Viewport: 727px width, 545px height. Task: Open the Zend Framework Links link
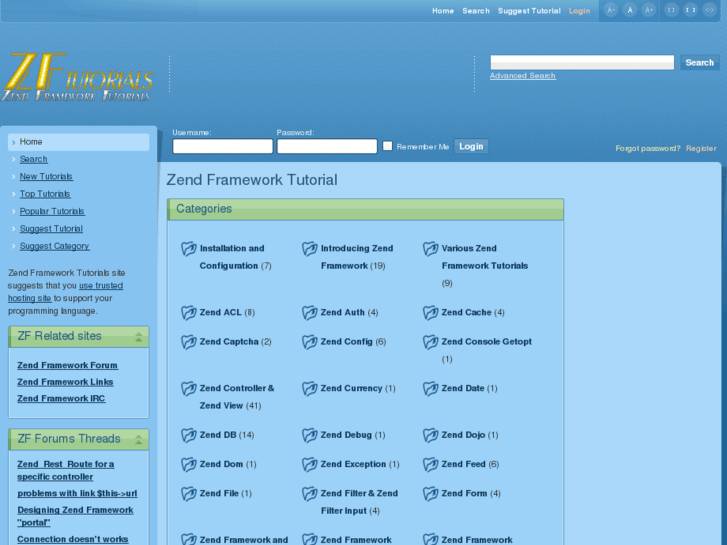click(x=65, y=382)
